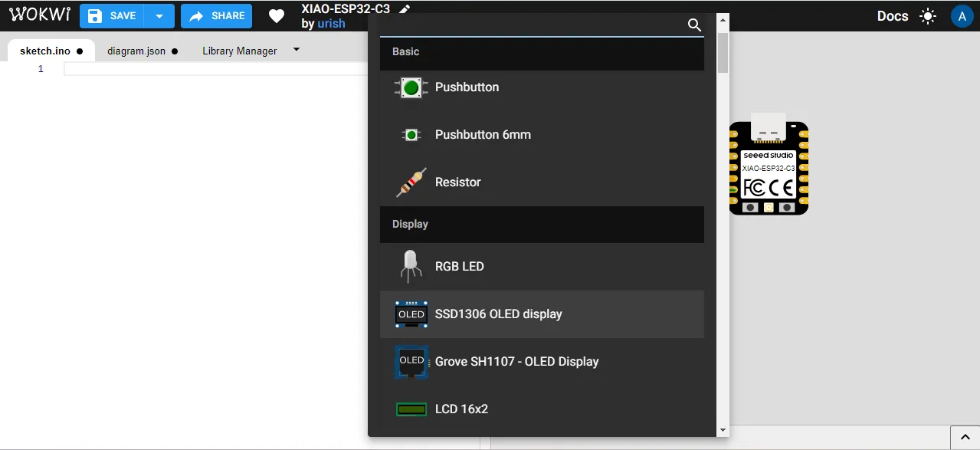The image size is (980, 450).
Task: Add the SSD1306 OLED display
Action: [542, 314]
